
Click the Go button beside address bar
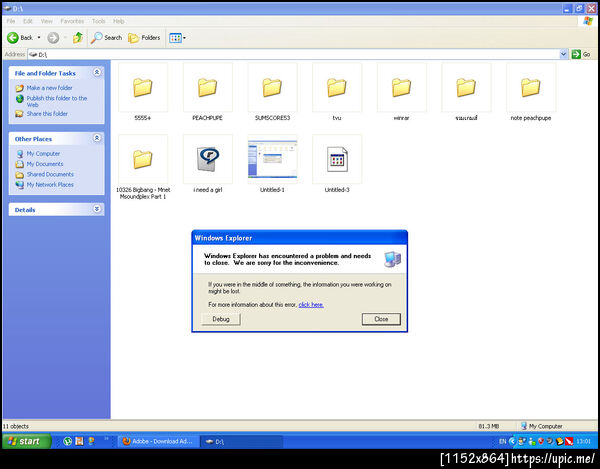(581, 54)
